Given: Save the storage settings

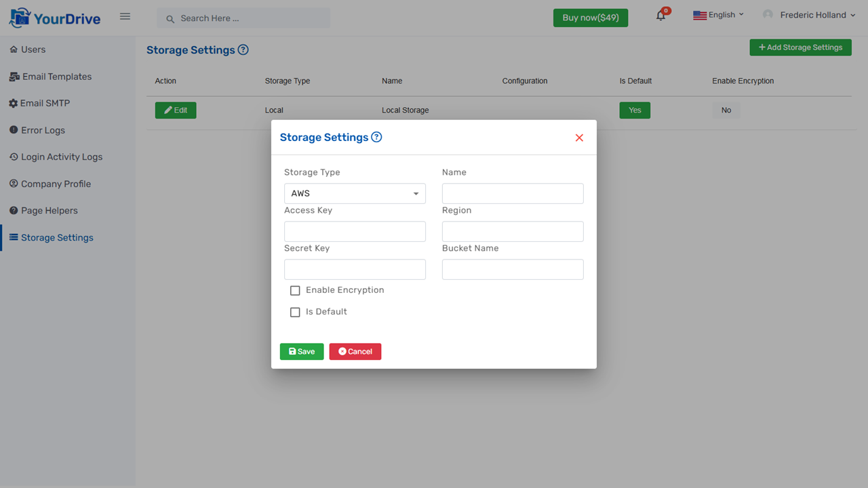Looking at the screenshot, I should pyautogui.click(x=301, y=351).
